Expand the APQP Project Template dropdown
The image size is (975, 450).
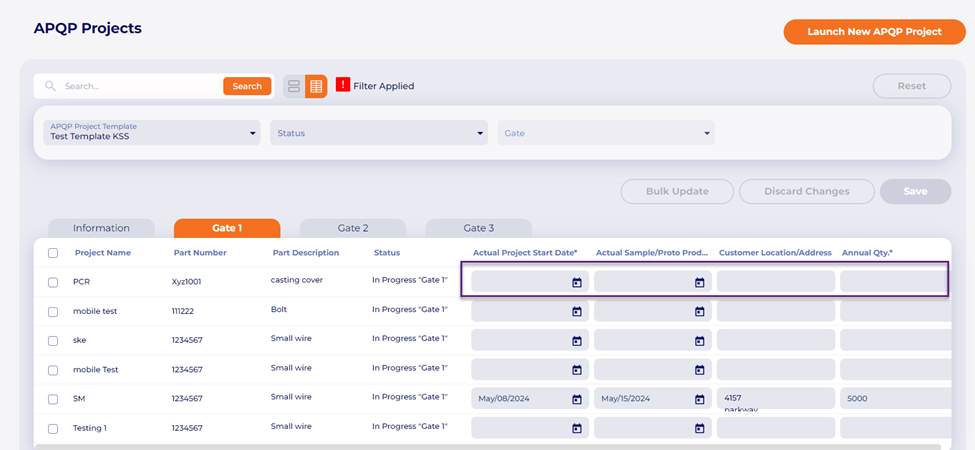coord(152,132)
